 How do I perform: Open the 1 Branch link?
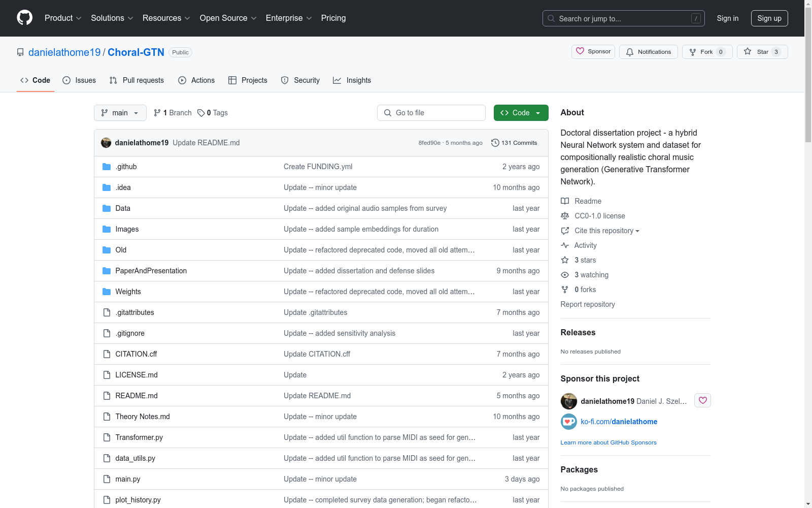(173, 113)
